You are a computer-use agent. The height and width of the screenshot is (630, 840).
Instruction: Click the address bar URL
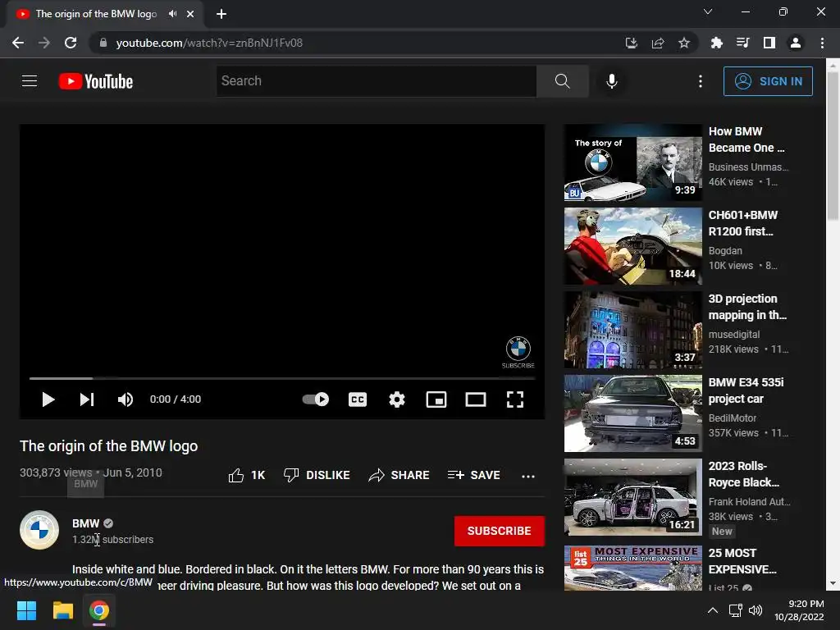click(209, 43)
